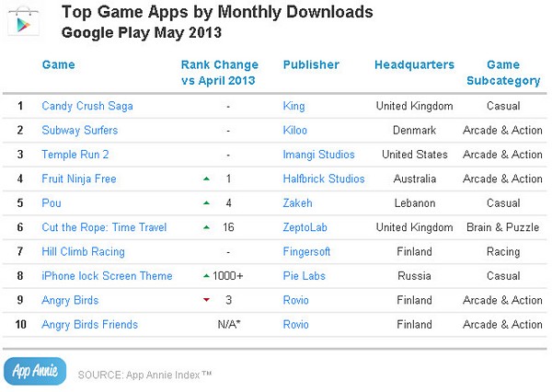Click the Game Subcategory column header

click(503, 73)
